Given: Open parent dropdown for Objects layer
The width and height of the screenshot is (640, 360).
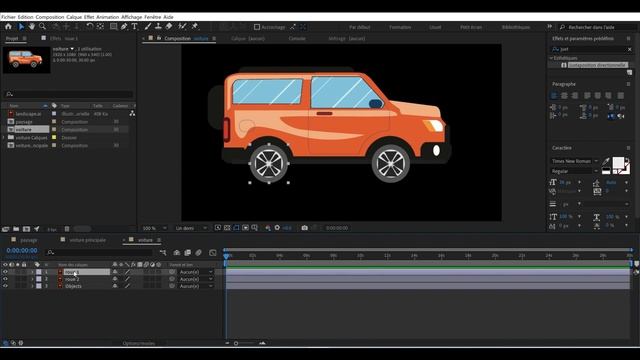Looking at the screenshot, I should [196, 286].
